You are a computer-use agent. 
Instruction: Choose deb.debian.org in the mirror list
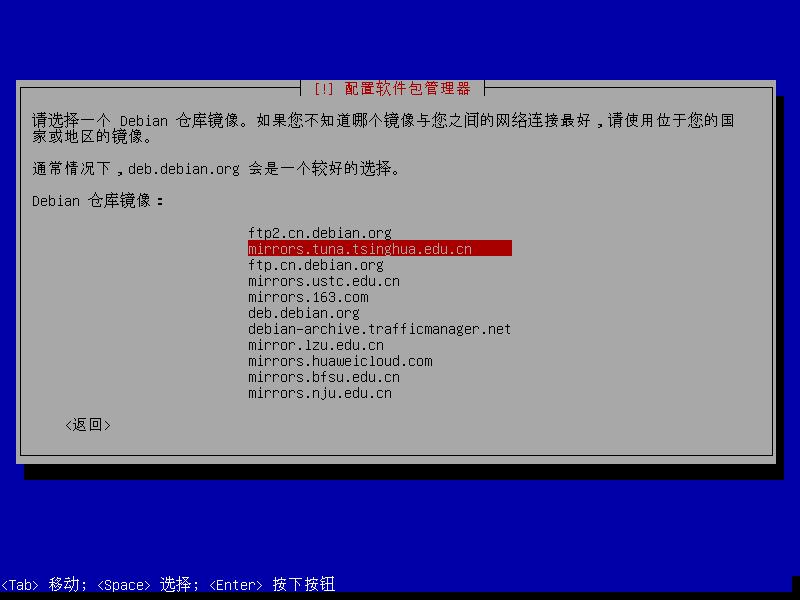[x=304, y=313]
